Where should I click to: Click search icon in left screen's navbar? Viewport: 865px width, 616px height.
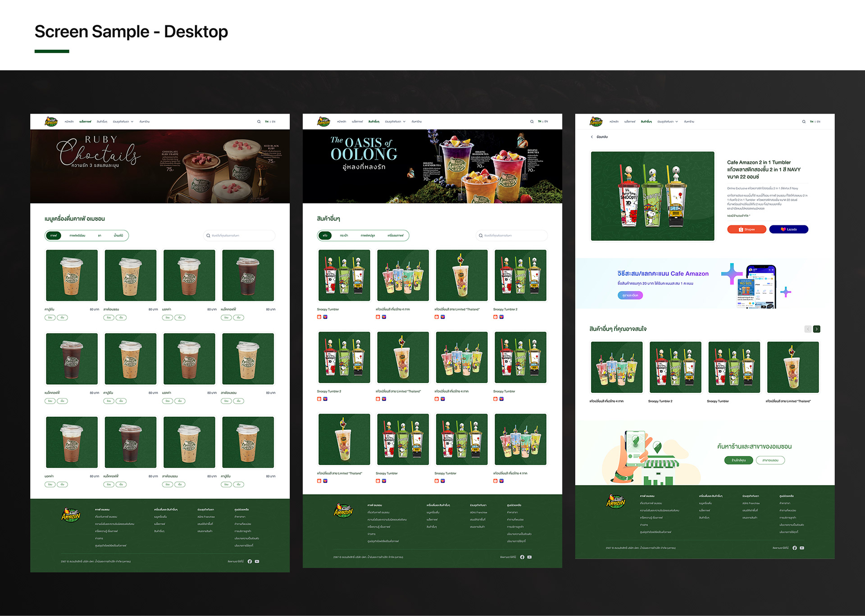pos(259,122)
